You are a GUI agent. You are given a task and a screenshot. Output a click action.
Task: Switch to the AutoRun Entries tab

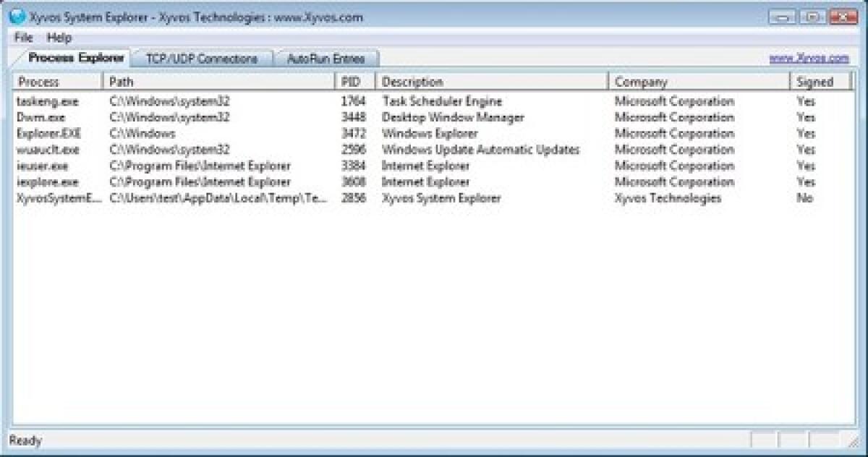pos(325,59)
